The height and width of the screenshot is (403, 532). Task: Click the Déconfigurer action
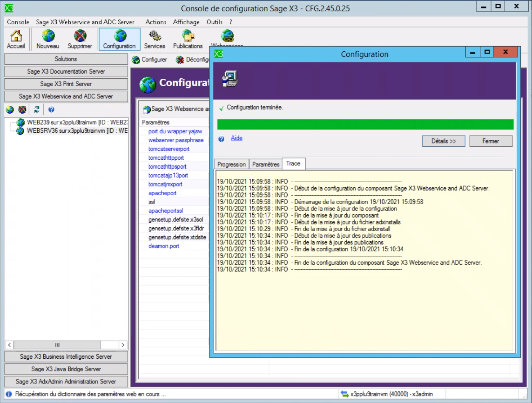(192, 60)
